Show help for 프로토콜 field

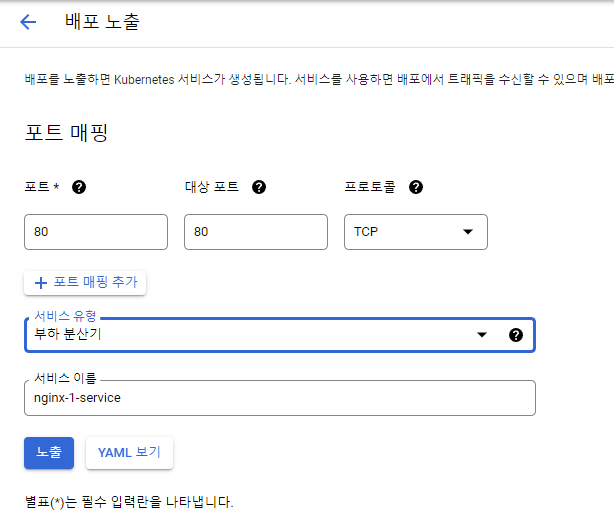tap(416, 187)
